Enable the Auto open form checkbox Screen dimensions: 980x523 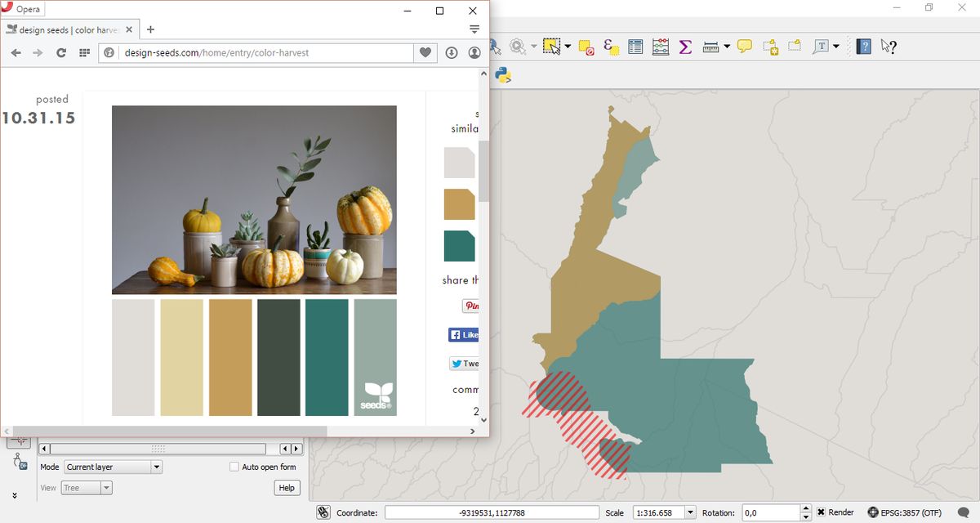point(234,467)
